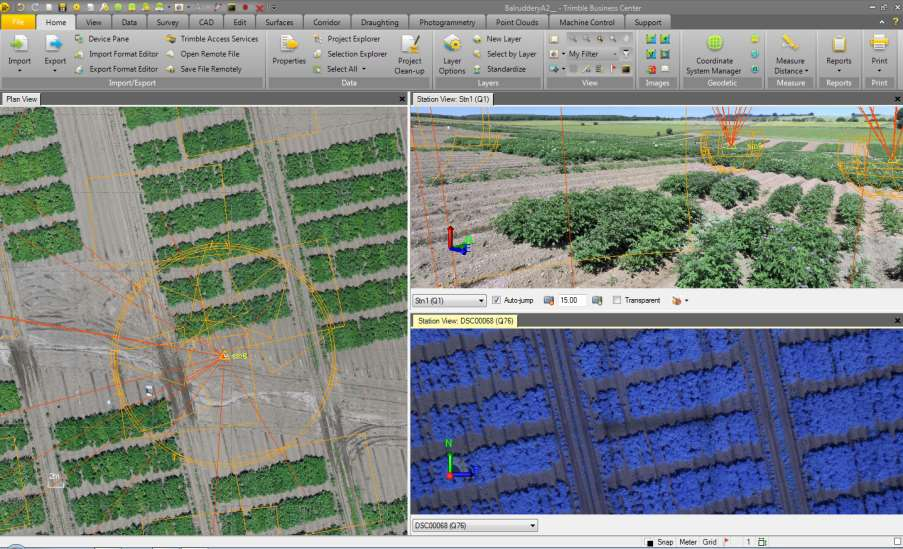903x549 pixels.
Task: Toggle Grid in the status bar
Action: [x=709, y=542]
